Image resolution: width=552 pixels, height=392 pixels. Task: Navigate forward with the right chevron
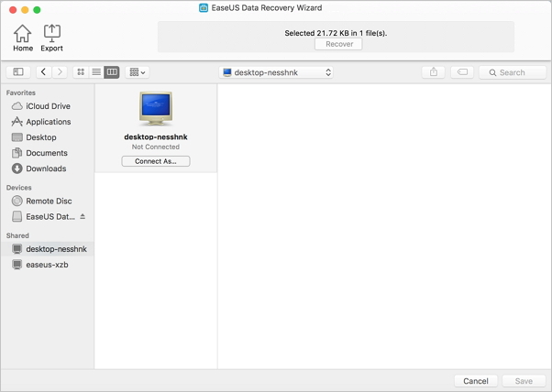[x=60, y=72]
